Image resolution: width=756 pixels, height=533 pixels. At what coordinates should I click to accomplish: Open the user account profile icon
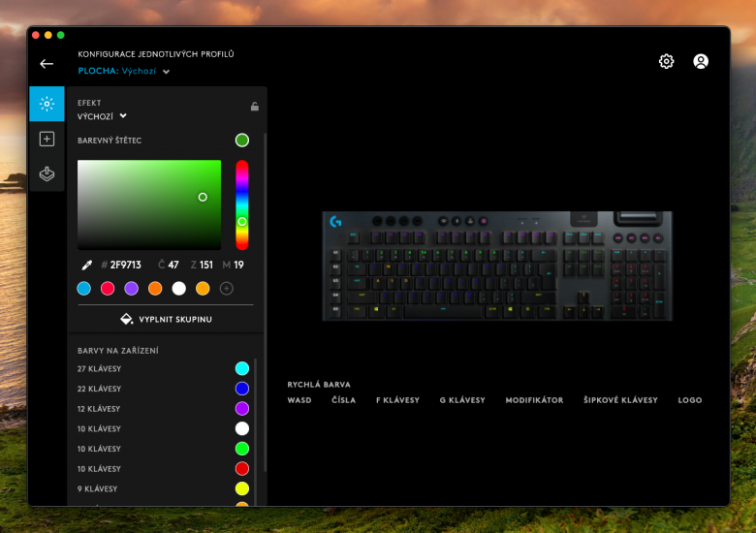(x=701, y=61)
